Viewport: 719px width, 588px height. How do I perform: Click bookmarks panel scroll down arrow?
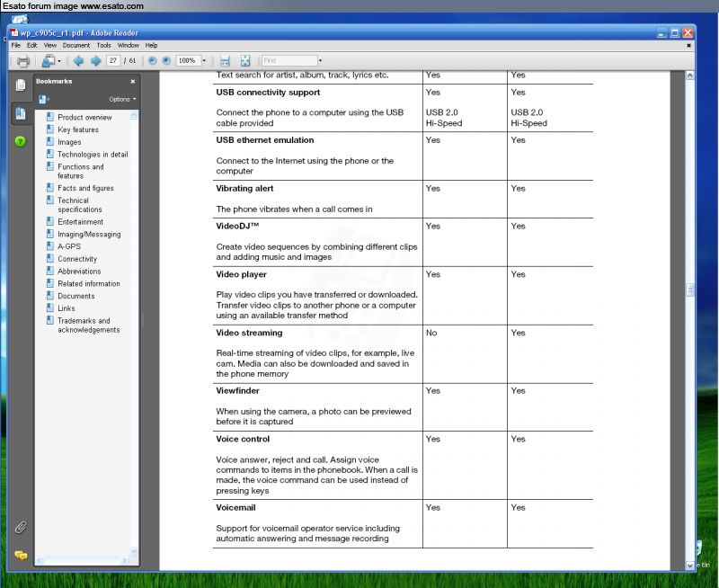click(133, 551)
